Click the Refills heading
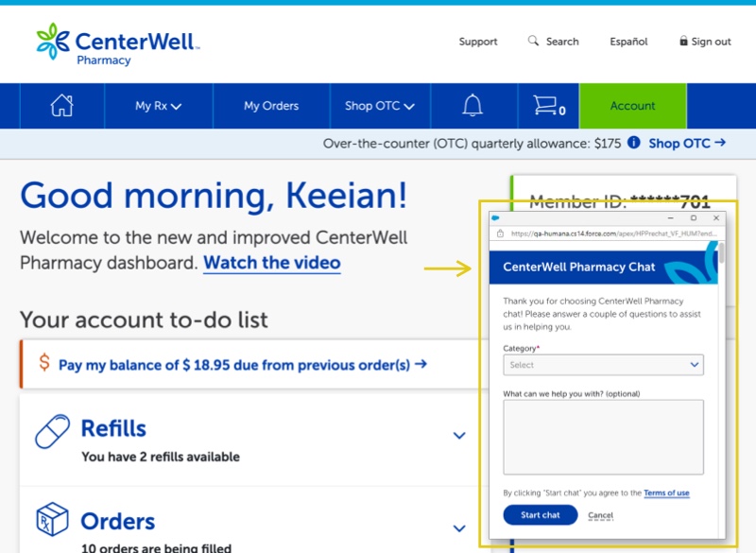 click(113, 428)
